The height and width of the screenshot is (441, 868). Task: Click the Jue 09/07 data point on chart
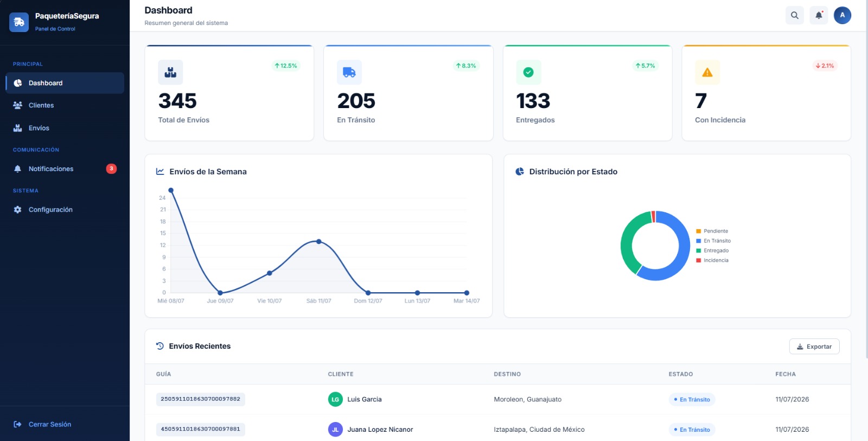click(220, 293)
